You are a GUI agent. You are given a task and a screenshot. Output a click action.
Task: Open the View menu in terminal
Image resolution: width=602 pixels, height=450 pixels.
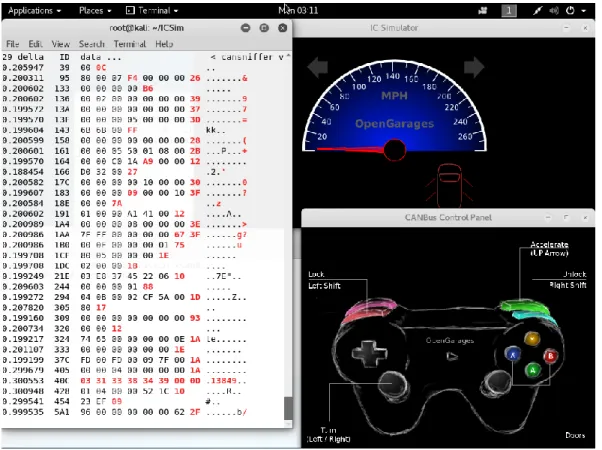(x=61, y=44)
